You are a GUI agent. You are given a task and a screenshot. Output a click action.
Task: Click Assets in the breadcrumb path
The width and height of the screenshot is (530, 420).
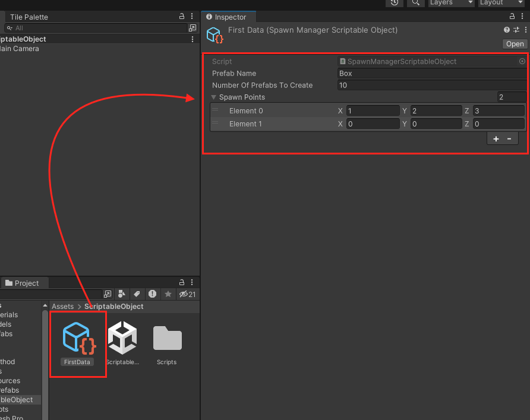tap(62, 307)
